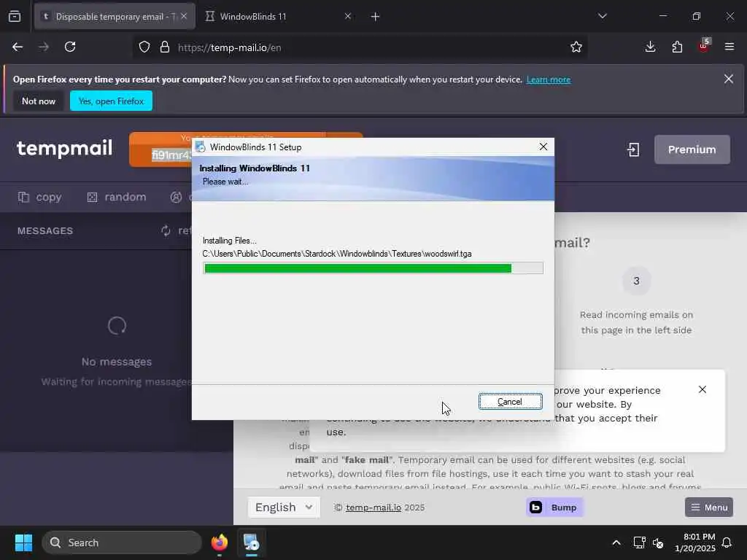Click the temporary email address field

tap(171, 155)
